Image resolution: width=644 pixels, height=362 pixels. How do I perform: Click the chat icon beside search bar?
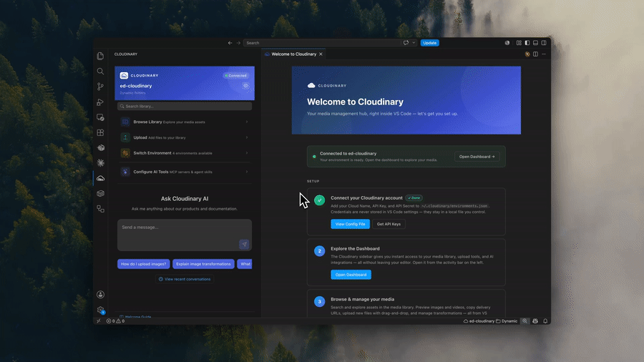406,43
